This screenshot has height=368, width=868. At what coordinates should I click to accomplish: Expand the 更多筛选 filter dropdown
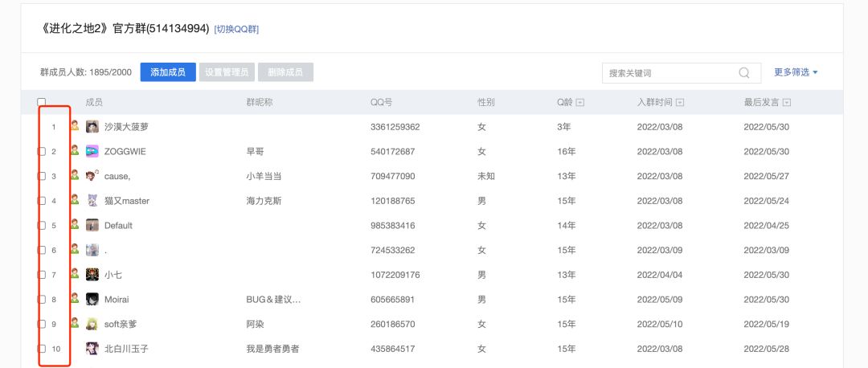tap(796, 72)
